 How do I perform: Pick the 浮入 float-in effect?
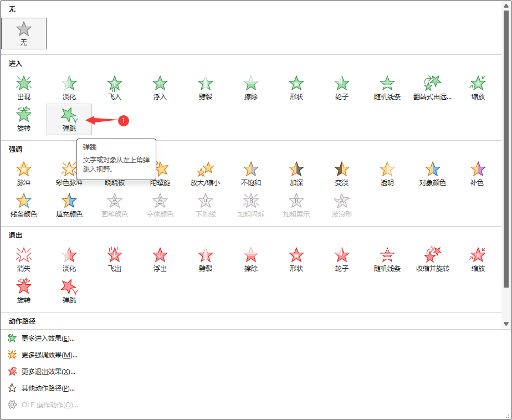tap(160, 88)
